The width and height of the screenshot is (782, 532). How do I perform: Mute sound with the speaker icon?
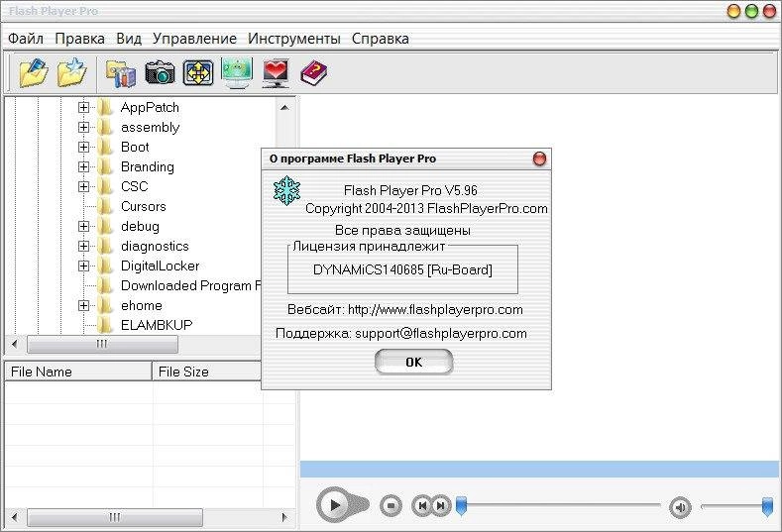coord(680,507)
